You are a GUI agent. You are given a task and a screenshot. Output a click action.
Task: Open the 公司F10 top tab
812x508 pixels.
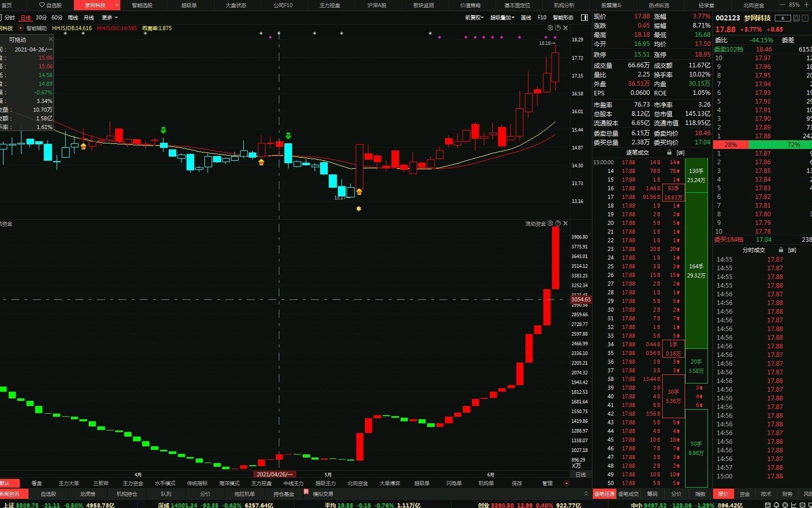283,5
